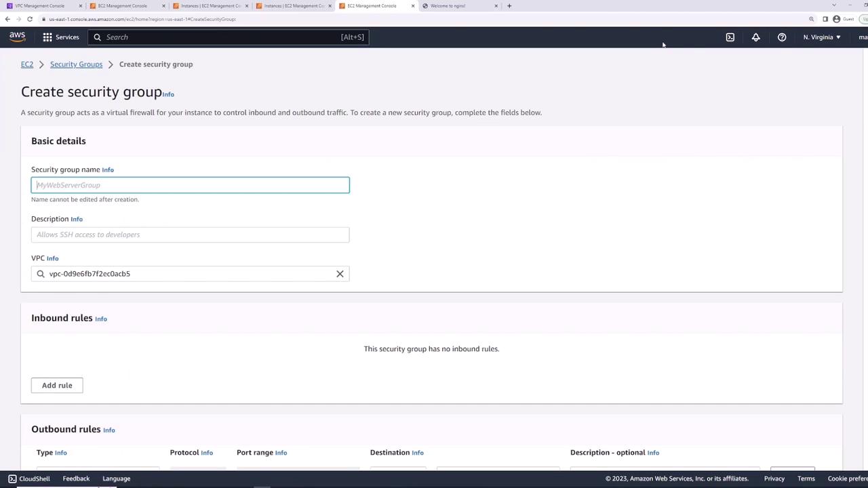868x488 pixels.
Task: Close the Welcome to nginx tab
Action: 496,6
